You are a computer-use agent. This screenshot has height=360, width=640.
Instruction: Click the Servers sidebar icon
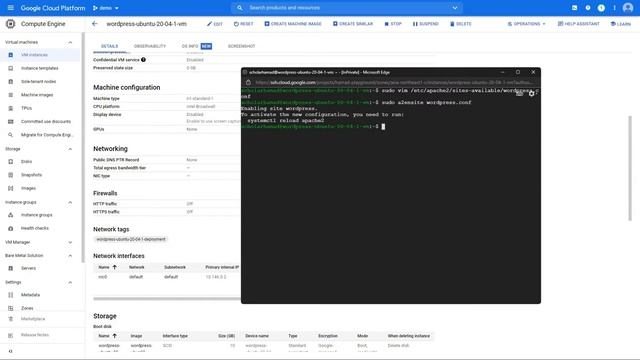(x=11, y=268)
